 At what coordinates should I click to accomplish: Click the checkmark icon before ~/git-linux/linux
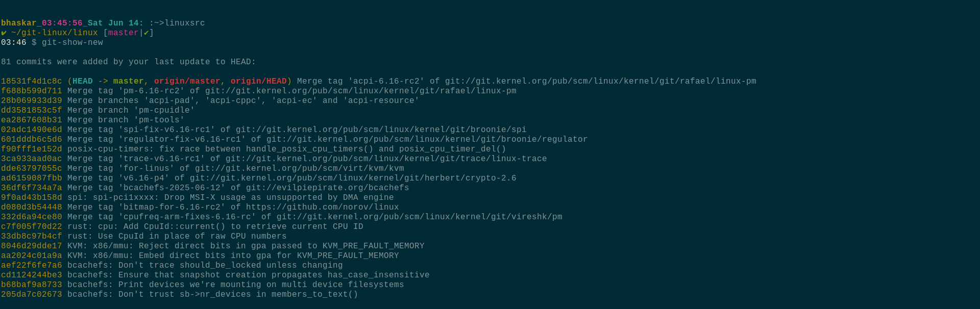tap(4, 33)
